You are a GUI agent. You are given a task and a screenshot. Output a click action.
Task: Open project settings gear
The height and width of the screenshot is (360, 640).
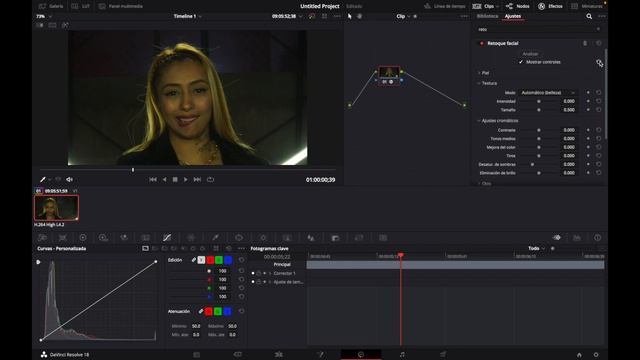tap(596, 355)
